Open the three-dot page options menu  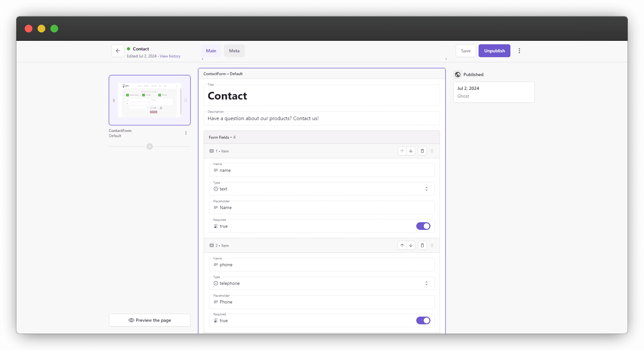pos(519,51)
